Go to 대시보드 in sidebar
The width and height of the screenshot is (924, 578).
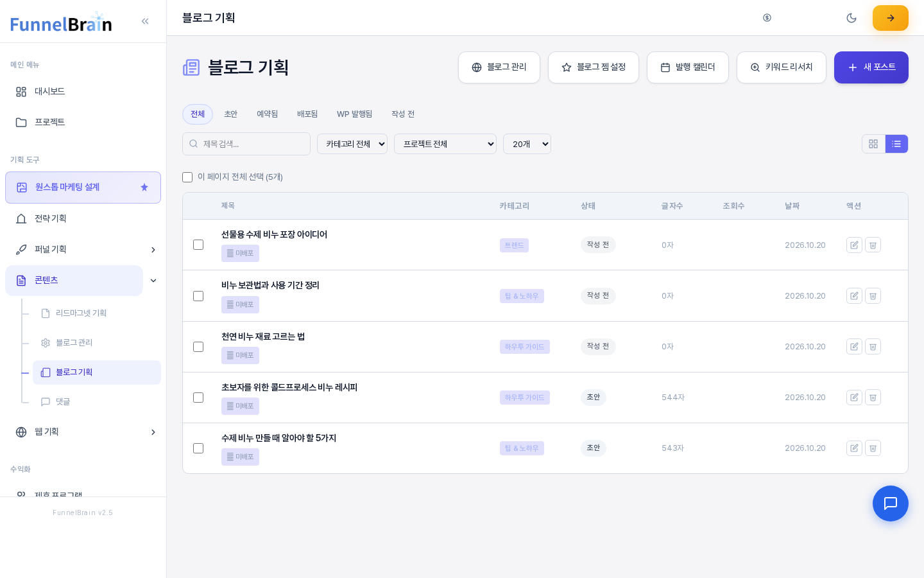click(x=83, y=91)
